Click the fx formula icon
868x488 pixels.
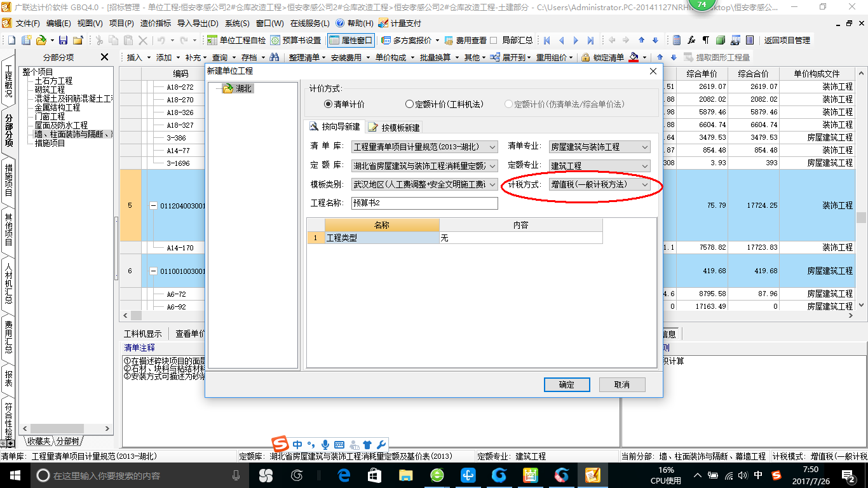[x=691, y=40]
